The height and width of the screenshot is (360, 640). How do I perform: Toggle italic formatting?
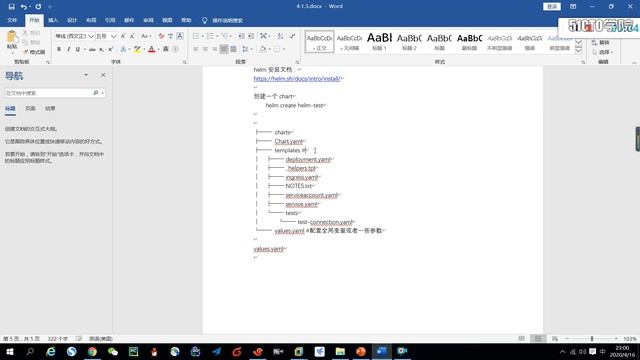click(x=68, y=49)
